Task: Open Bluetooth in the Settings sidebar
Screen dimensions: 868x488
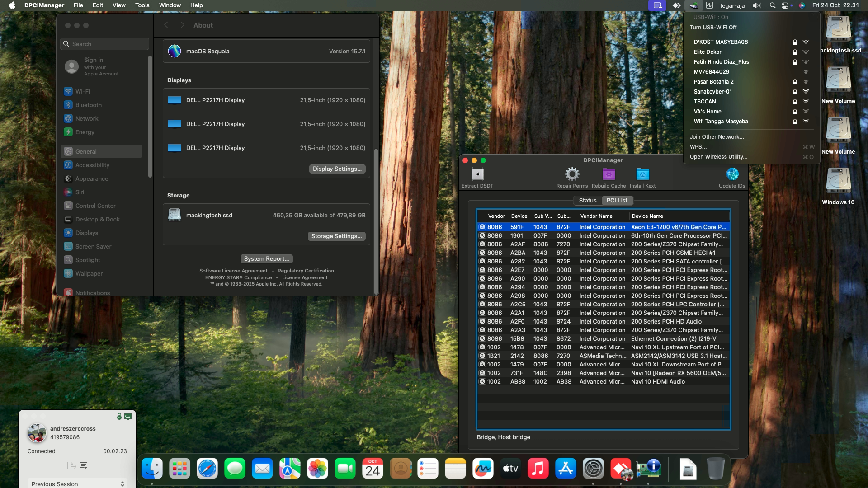Action: pos(101,105)
